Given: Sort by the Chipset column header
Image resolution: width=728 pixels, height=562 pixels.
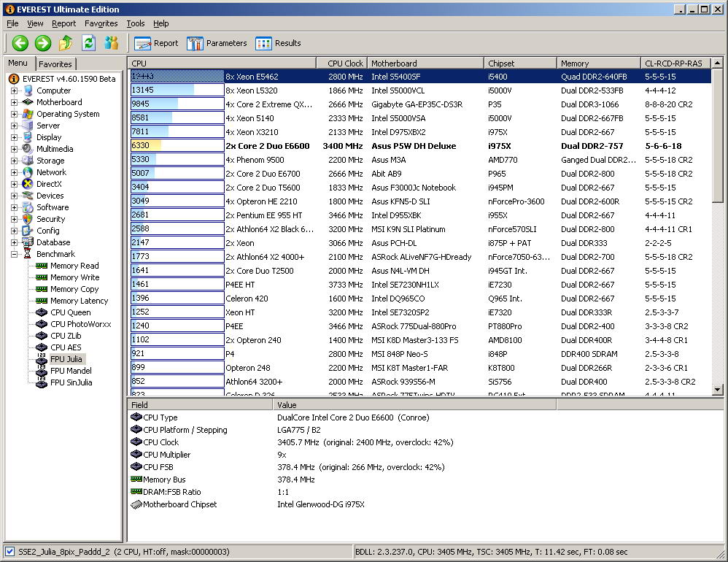Looking at the screenshot, I should point(520,63).
